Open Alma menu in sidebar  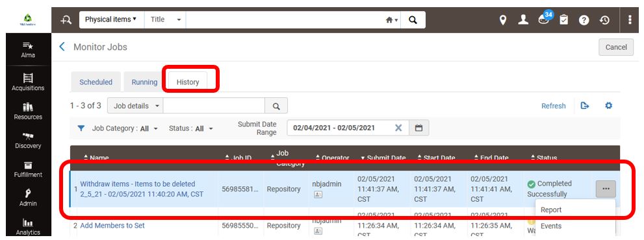[28, 50]
